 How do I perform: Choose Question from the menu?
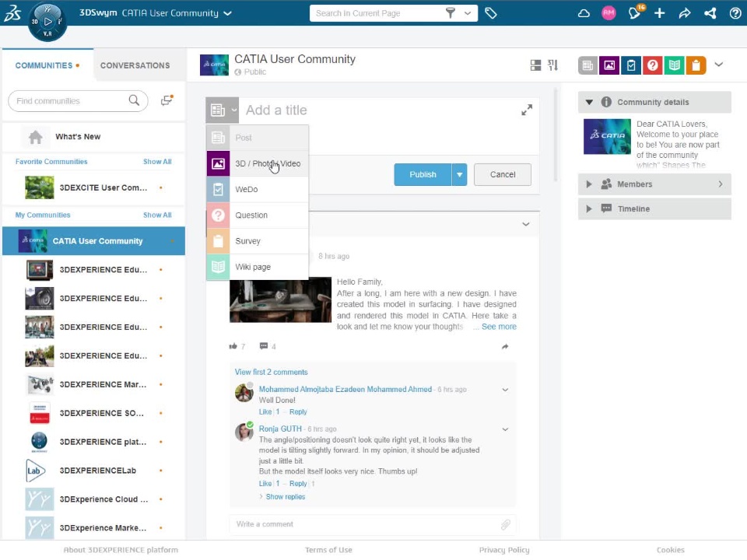[258, 215]
